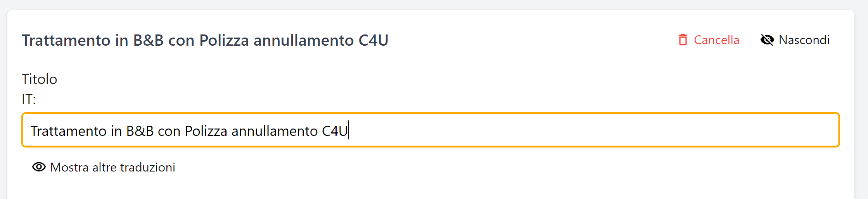Click the empty area right of input text

point(582,130)
